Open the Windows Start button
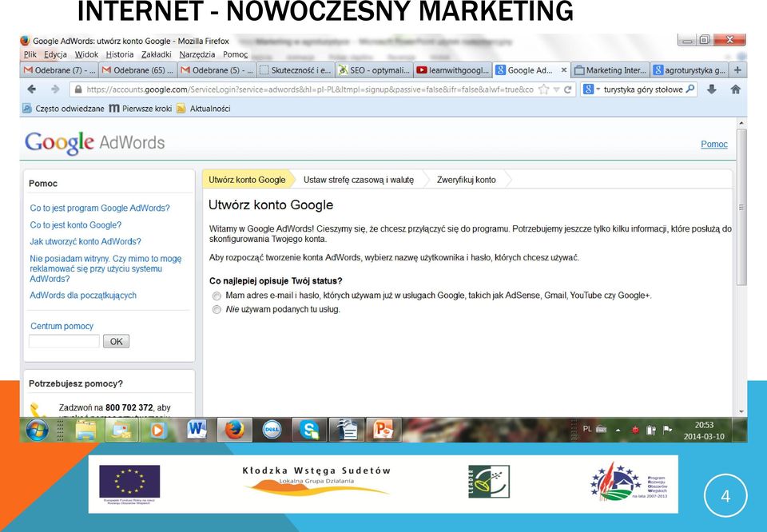Viewport: 767px width, 532px height. (x=38, y=431)
